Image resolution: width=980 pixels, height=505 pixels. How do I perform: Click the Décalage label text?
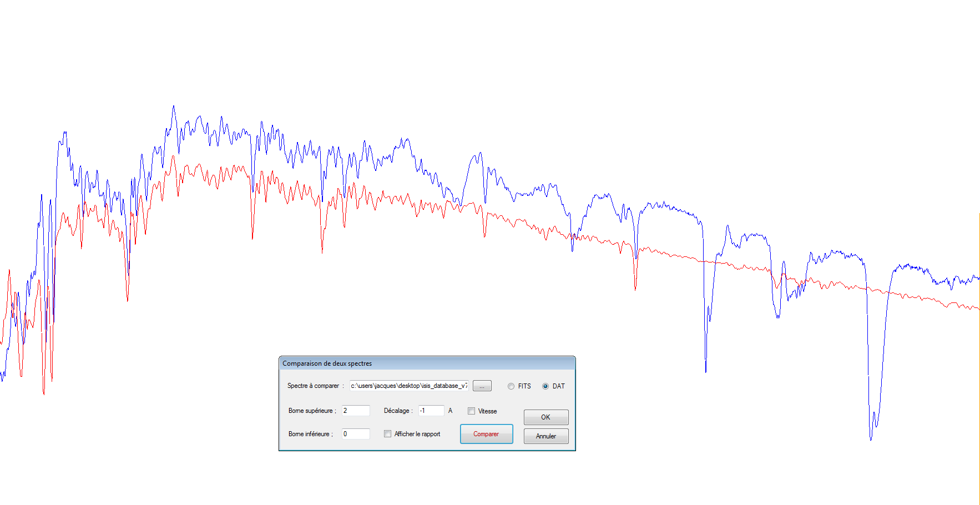[x=396, y=411]
